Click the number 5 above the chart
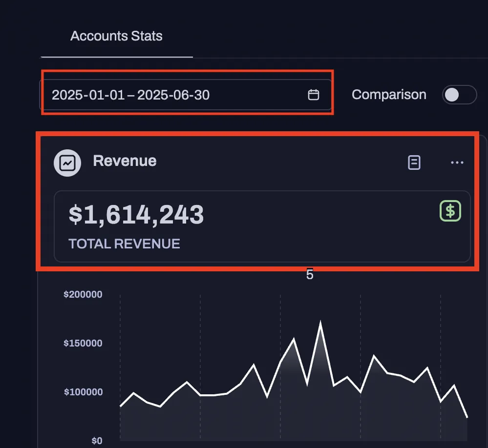488x448 pixels. pos(310,275)
